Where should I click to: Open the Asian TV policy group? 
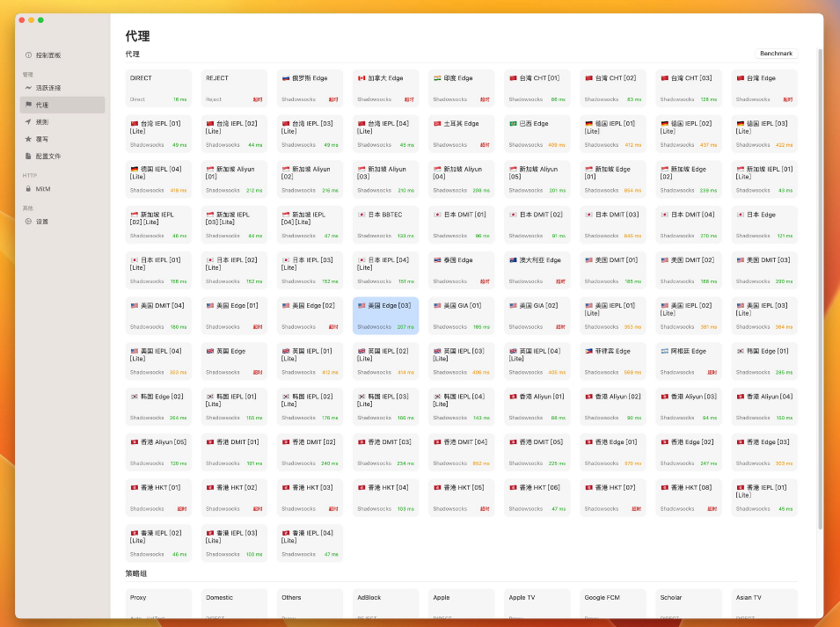[x=764, y=603]
